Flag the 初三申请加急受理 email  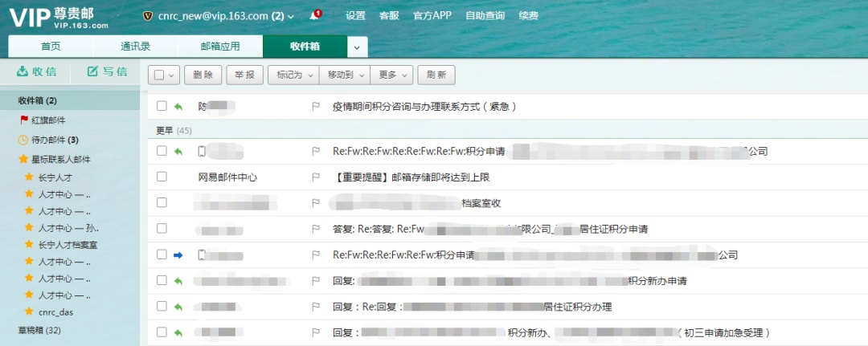click(x=316, y=332)
